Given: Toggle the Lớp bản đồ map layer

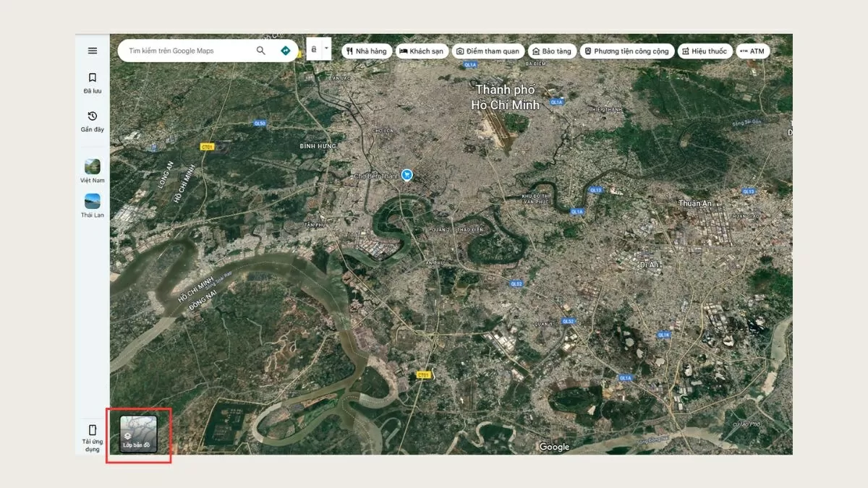Looking at the screenshot, I should 138,434.
